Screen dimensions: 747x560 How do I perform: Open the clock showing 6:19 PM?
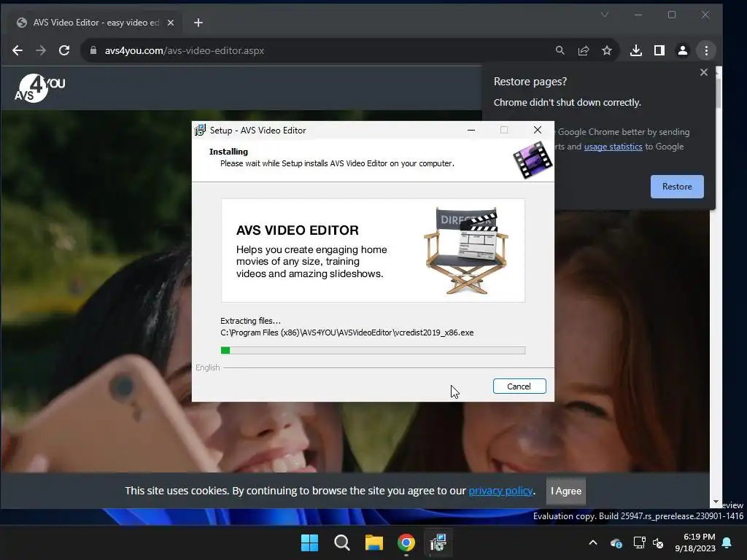[695, 542]
